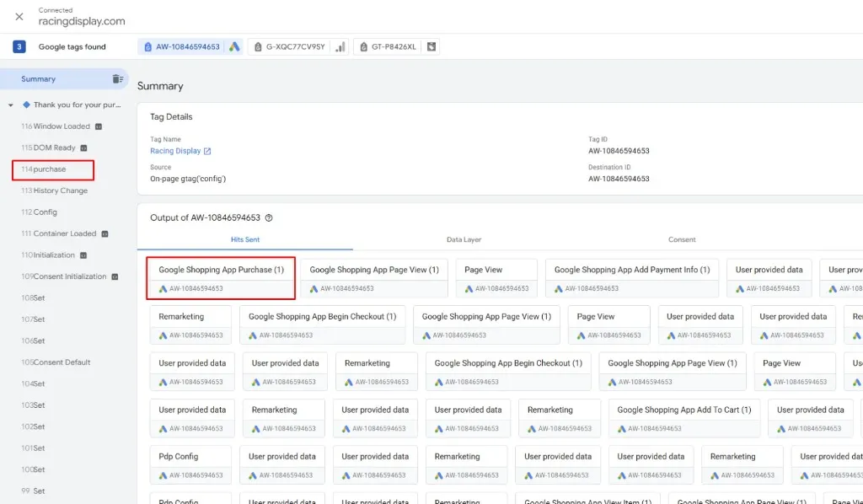Image resolution: width=863 pixels, height=504 pixels.
Task: Select event 110 Initialization
Action: coord(47,255)
